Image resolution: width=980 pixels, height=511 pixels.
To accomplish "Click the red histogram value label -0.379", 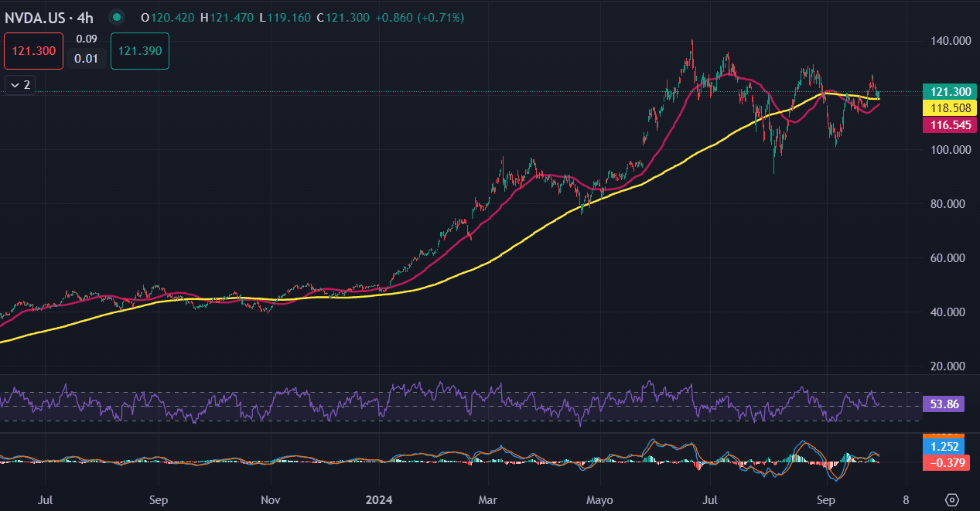I will coord(947,462).
